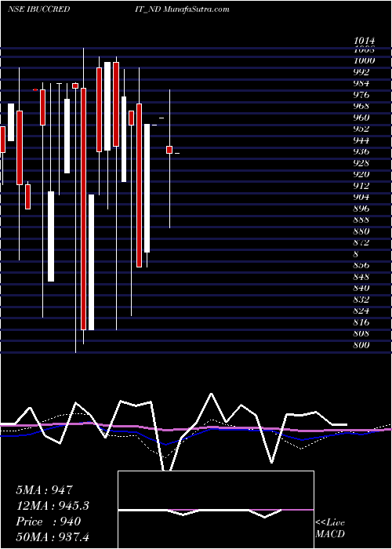Select the 968 price axis label

(x=361, y=106)
